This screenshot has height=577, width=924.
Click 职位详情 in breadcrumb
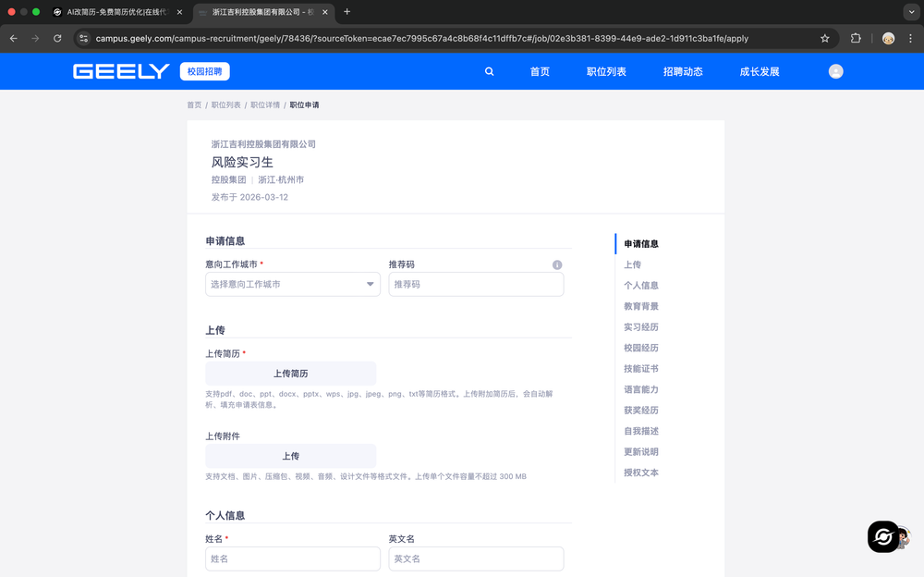coord(265,105)
